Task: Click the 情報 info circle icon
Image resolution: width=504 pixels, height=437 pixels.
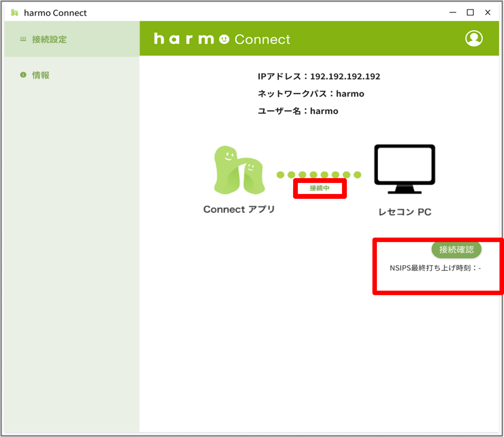Action: [x=23, y=75]
